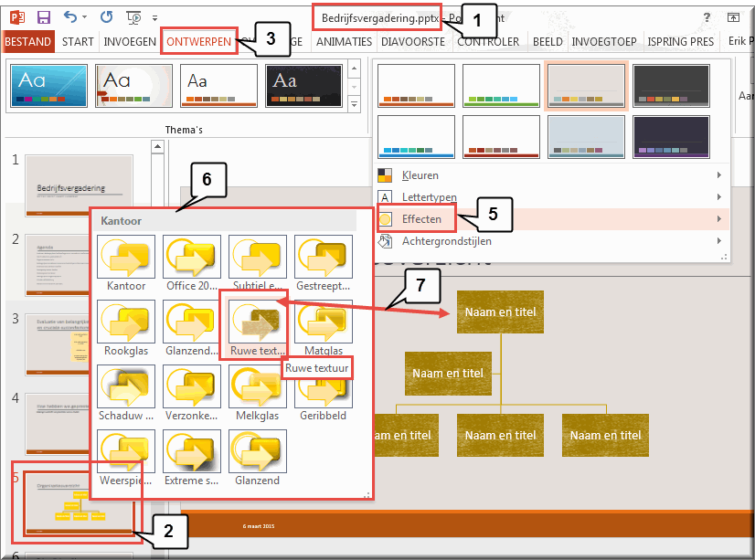
Task: Select the white theme with orange bar
Action: tap(218, 86)
